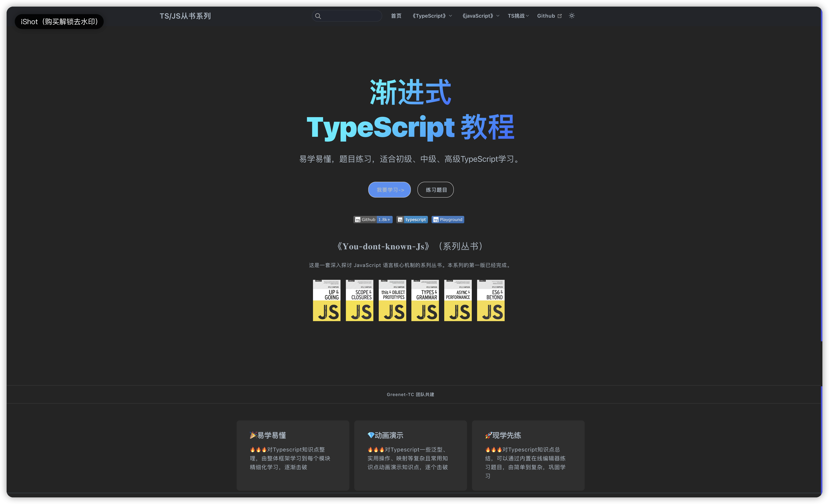This screenshot has width=829, height=504.
Task: Open the ES6 & BEYOND book cover
Action: [x=490, y=300]
